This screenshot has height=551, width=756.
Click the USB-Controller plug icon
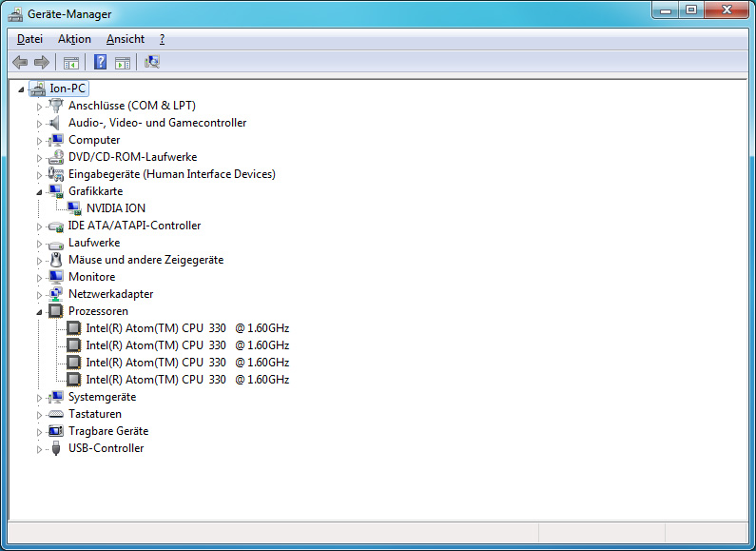tap(56, 448)
